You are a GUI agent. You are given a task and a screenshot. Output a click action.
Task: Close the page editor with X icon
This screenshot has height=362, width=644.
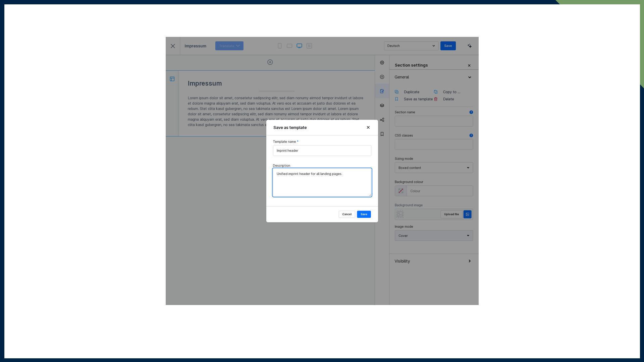pos(173,46)
